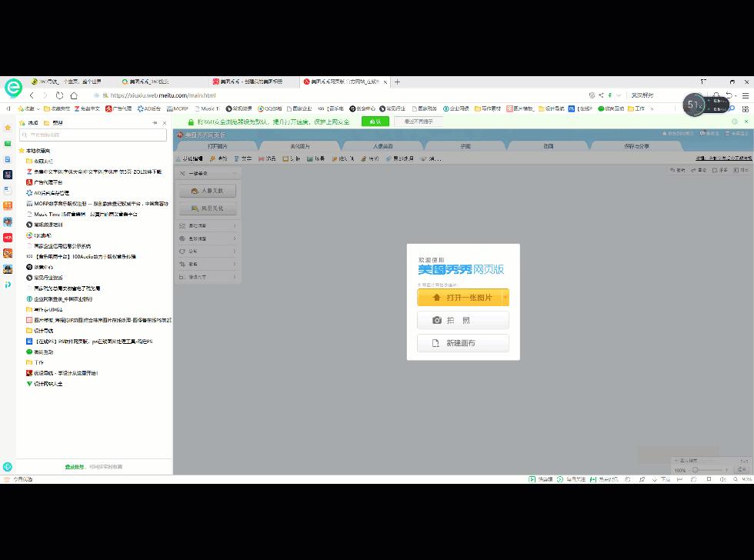Viewport: 754px width, 560px height.
Task: Click the yellow star favorites sidebar icon
Action: click(x=8, y=128)
